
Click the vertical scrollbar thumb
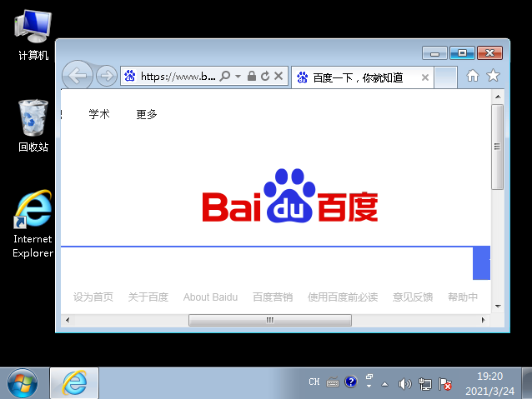coord(497,147)
